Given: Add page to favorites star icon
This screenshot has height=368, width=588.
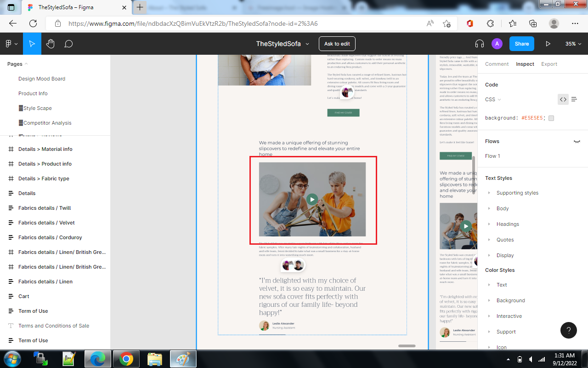Looking at the screenshot, I should point(447,23).
